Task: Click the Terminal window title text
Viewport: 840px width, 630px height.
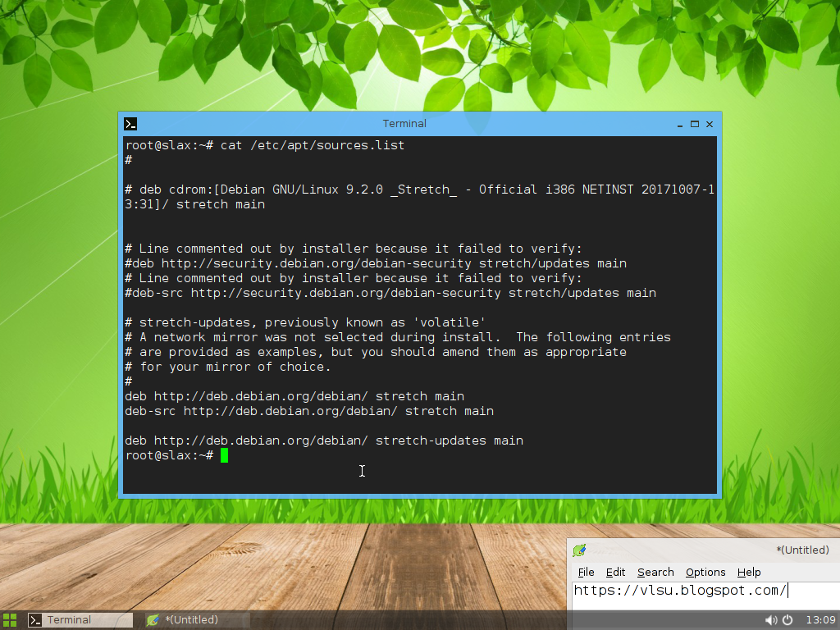Action: 404,124
